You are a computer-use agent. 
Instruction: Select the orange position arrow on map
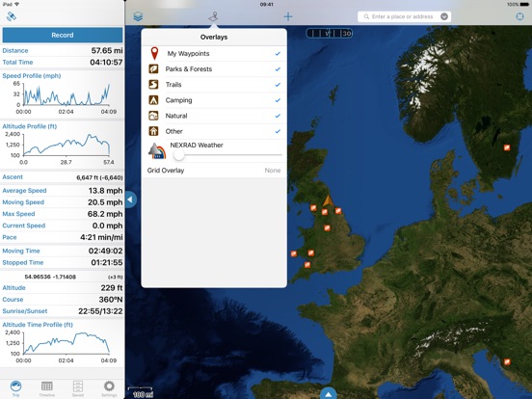pyautogui.click(x=328, y=200)
